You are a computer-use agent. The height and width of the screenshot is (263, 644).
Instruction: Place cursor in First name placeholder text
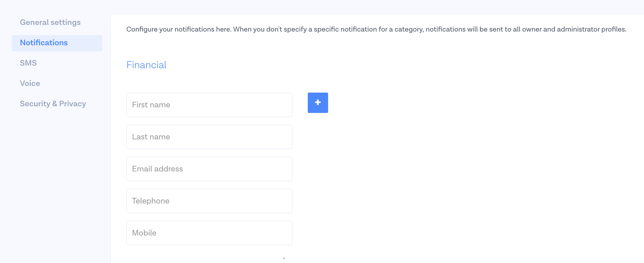point(151,105)
